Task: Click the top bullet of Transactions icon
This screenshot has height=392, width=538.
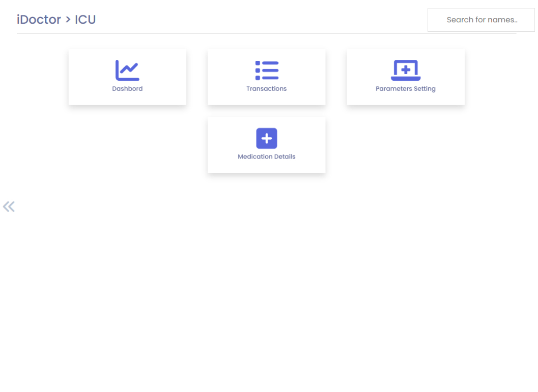Action: 258,63
